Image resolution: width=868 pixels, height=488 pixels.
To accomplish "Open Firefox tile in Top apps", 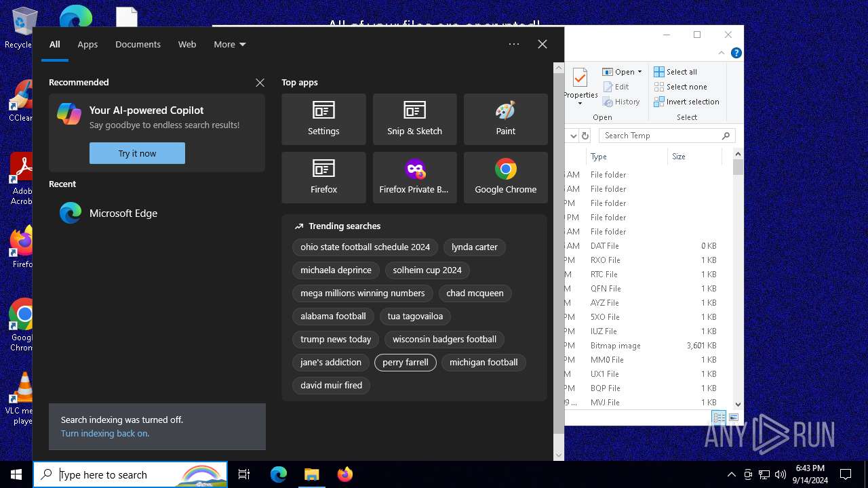I will pyautogui.click(x=323, y=178).
